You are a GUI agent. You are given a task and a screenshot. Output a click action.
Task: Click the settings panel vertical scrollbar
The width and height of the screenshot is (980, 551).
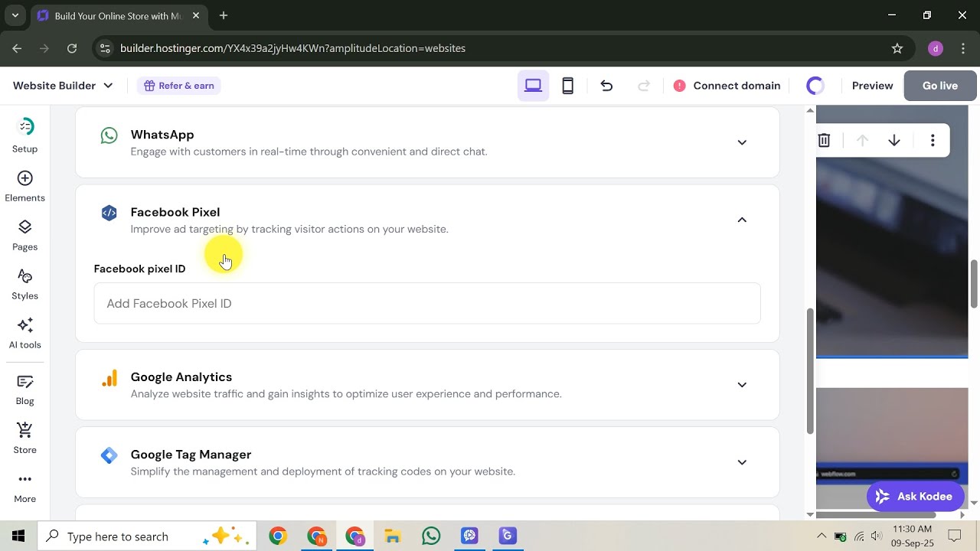[810, 371]
